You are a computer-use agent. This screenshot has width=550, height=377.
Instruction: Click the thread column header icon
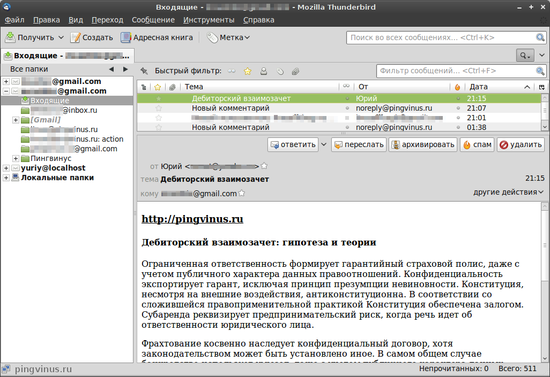pos(144,87)
